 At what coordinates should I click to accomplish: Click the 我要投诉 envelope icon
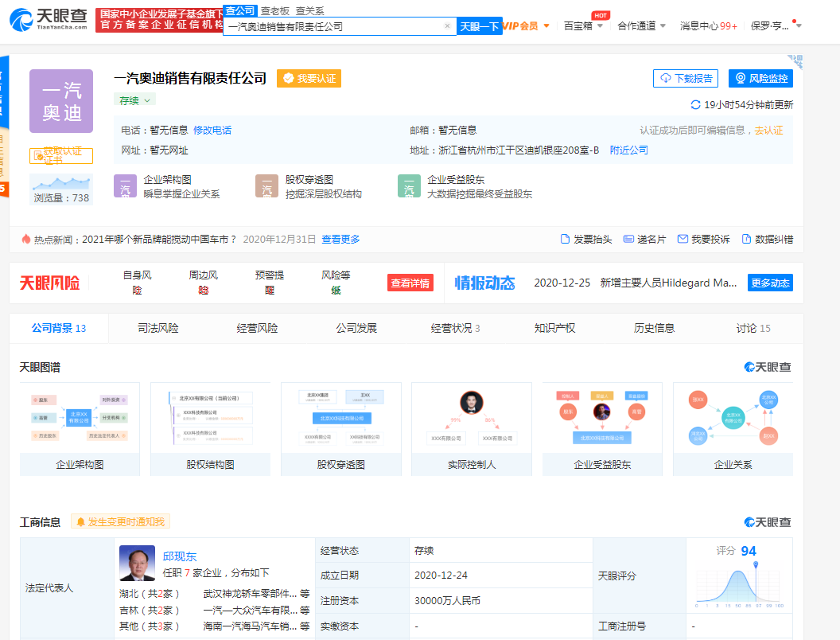click(682, 239)
